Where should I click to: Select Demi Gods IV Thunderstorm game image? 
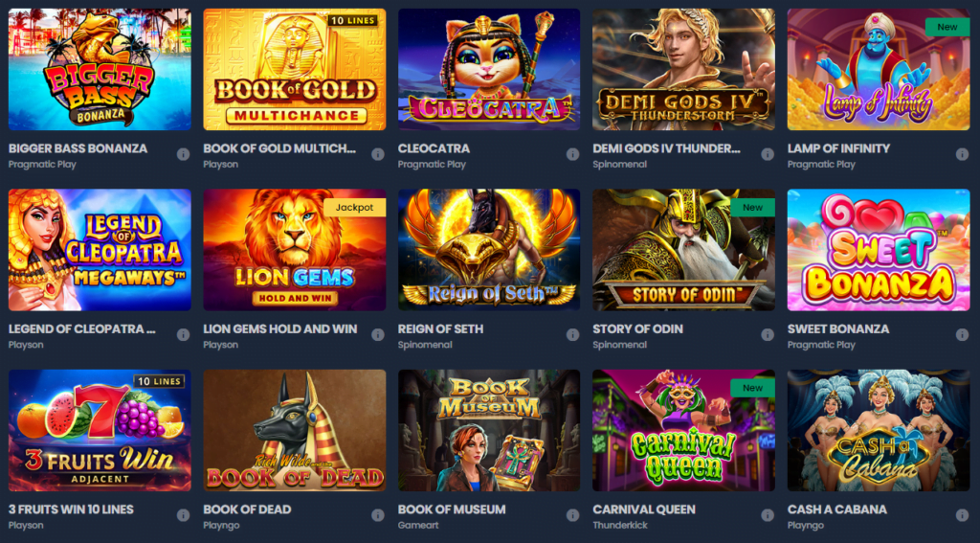pyautogui.click(x=683, y=70)
